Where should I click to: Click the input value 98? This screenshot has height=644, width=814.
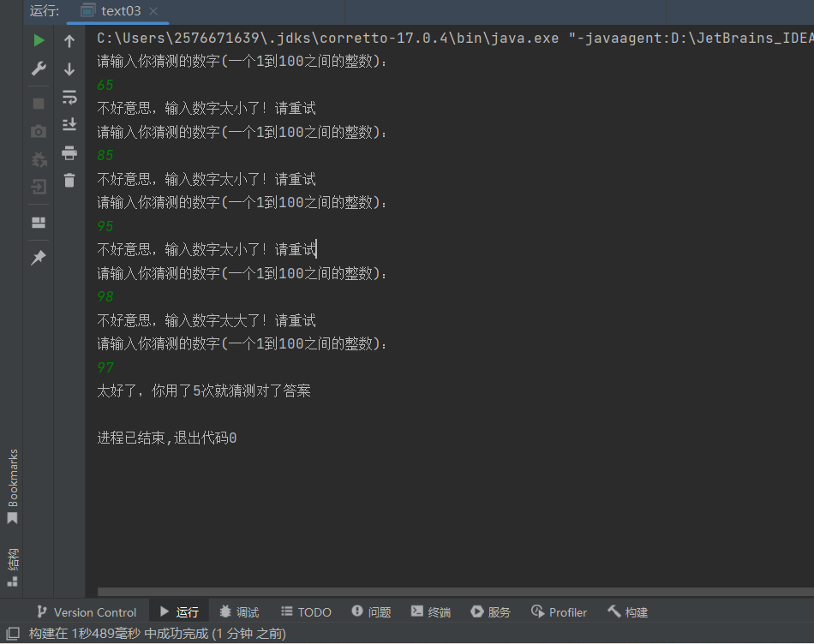105,297
